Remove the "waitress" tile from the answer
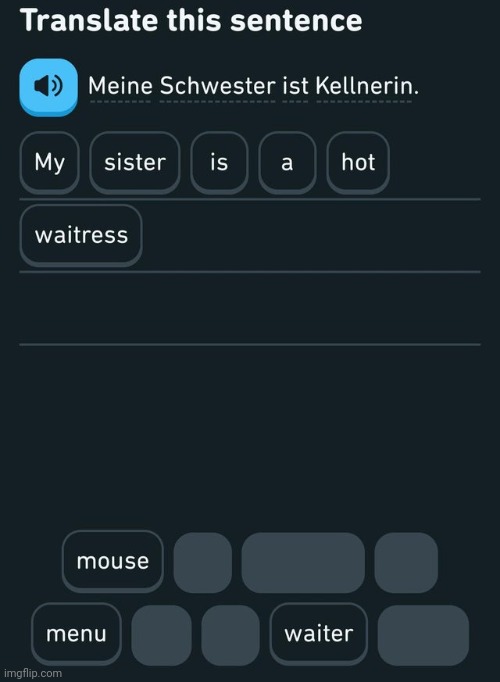 [x=81, y=235]
